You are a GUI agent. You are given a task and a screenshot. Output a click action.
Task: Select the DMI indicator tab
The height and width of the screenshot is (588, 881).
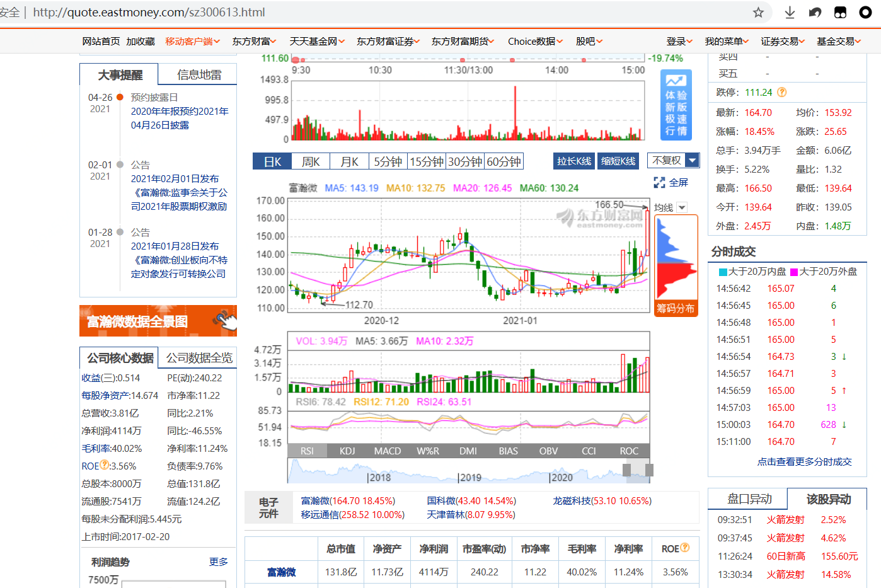(x=468, y=451)
